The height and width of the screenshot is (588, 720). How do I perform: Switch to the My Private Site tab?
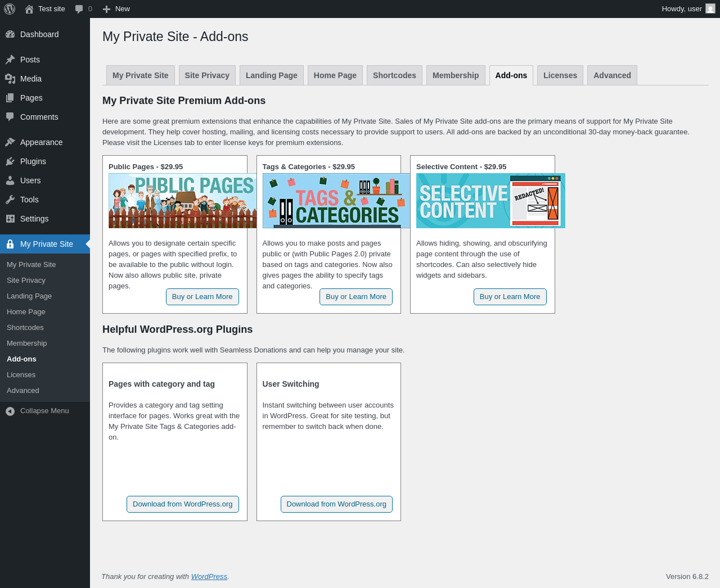click(x=141, y=75)
